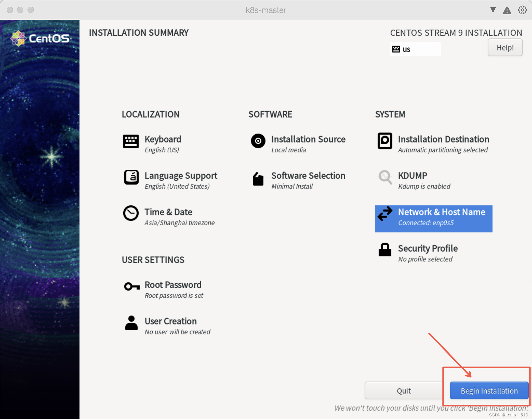The height and width of the screenshot is (419, 532).
Task: Click the Installation Destination disk icon
Action: [385, 141]
